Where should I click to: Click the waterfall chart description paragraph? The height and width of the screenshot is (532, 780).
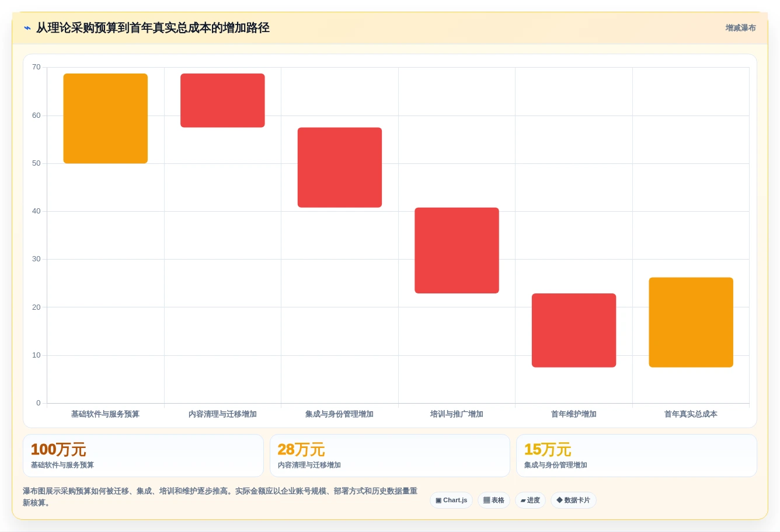[221, 497]
